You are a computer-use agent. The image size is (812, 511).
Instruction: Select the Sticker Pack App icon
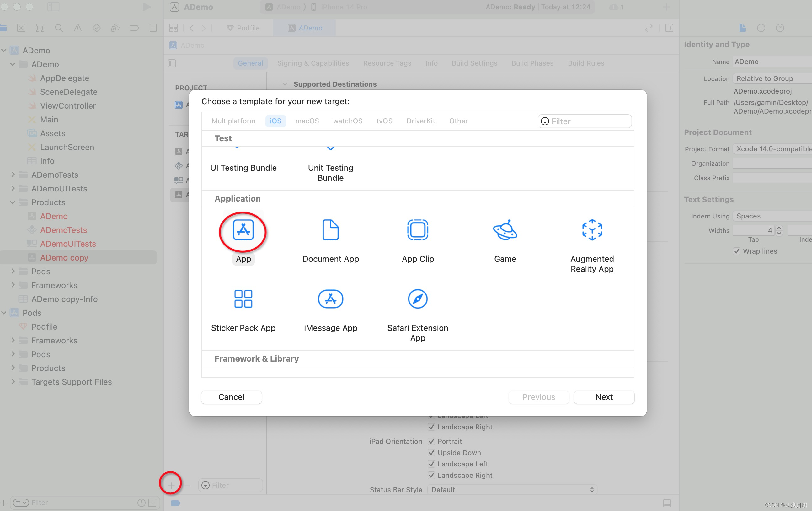243,299
